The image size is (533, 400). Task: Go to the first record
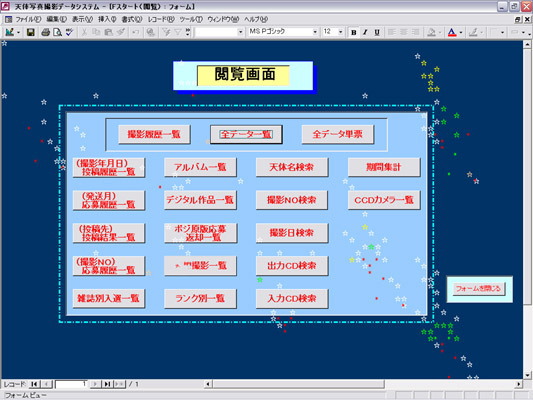pos(34,384)
